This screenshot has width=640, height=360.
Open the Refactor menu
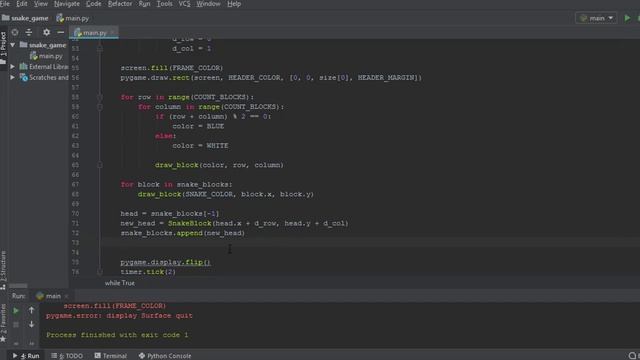(x=120, y=4)
